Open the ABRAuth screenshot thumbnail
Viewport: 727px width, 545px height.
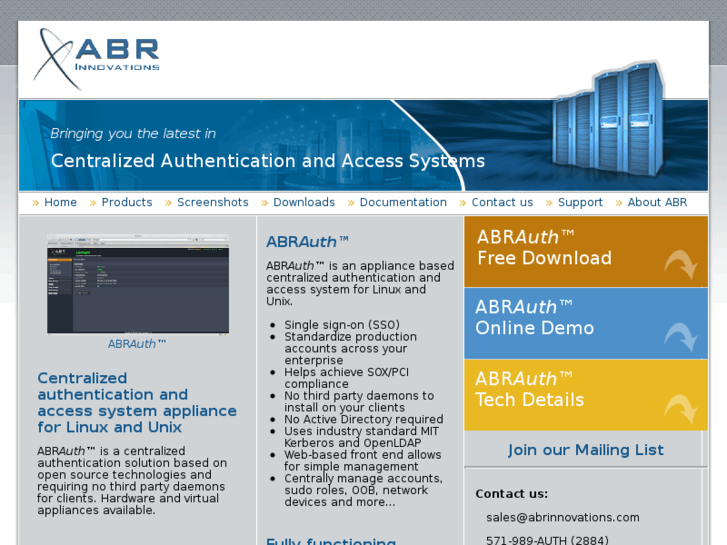tap(138, 284)
